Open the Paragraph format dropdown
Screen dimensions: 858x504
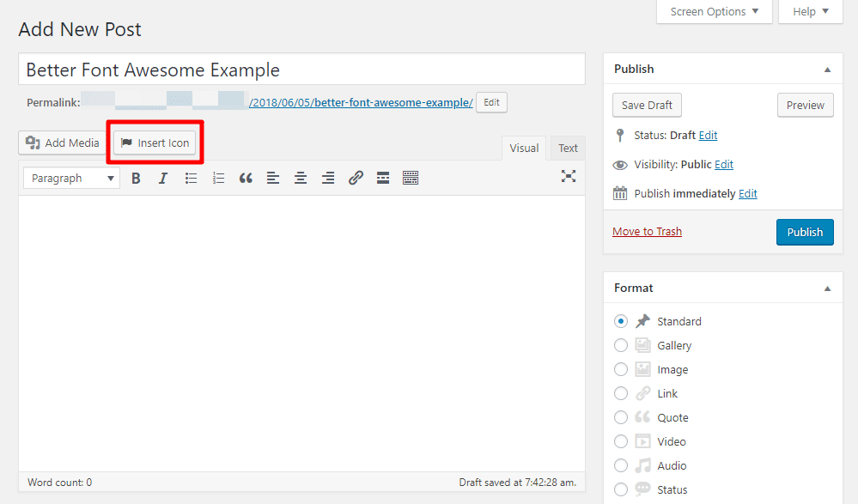71,179
